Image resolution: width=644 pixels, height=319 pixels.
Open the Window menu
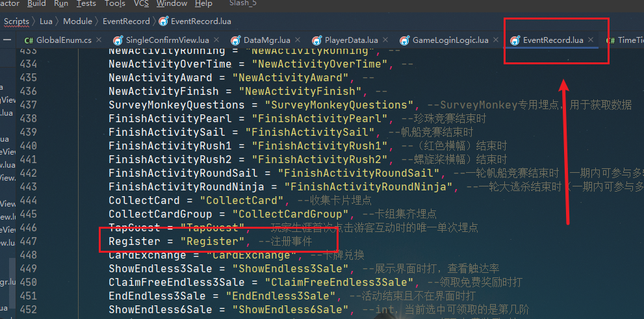172,4
